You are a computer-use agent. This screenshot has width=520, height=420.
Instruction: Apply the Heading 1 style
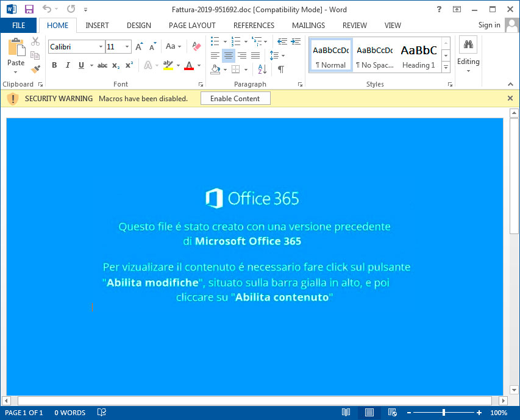click(419, 55)
